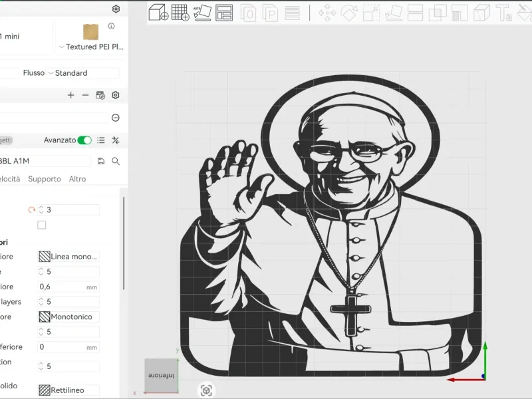
Task: Reset the value 3 with orange arrow
Action: click(x=31, y=210)
